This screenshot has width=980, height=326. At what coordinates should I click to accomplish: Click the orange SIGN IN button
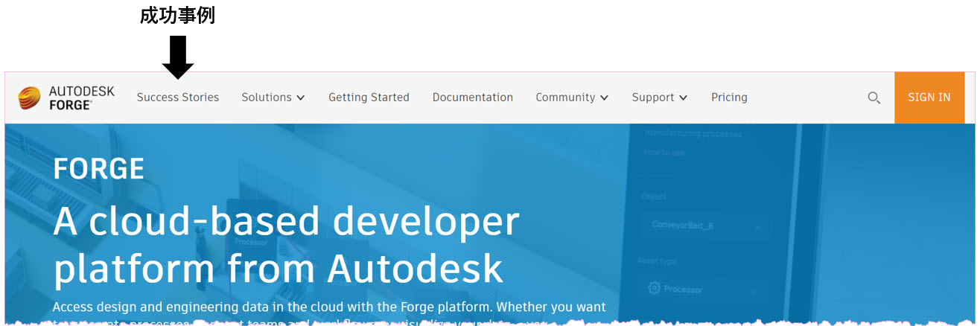click(929, 98)
